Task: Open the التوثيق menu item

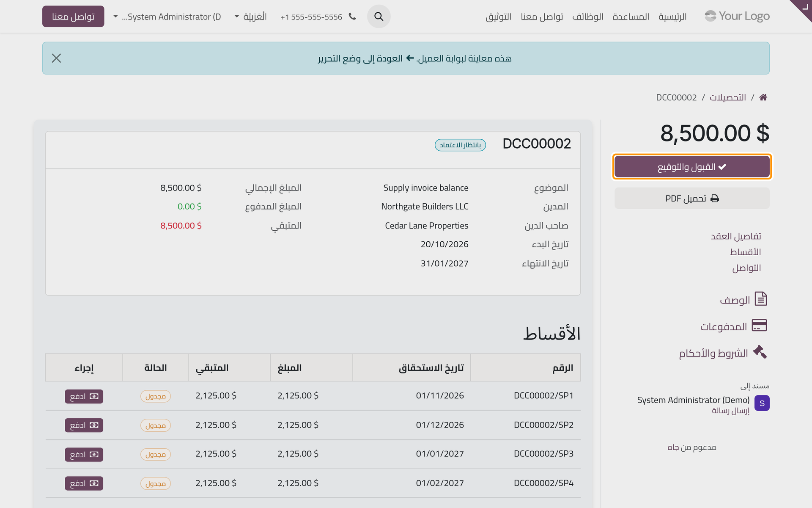Action: (498, 17)
